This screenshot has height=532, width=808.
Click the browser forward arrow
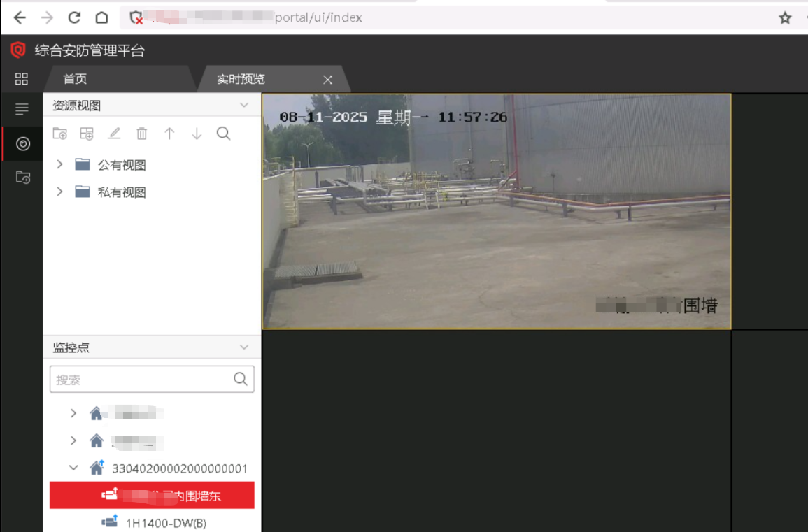point(47,17)
